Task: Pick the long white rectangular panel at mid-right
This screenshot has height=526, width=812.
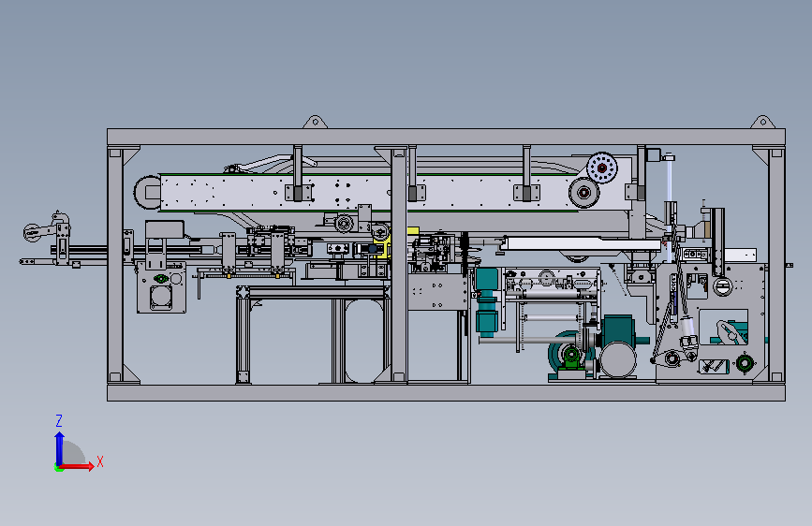Action: tap(583, 243)
